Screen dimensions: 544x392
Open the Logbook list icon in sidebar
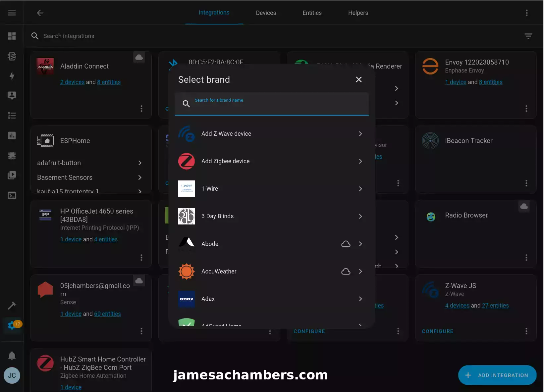tap(12, 116)
